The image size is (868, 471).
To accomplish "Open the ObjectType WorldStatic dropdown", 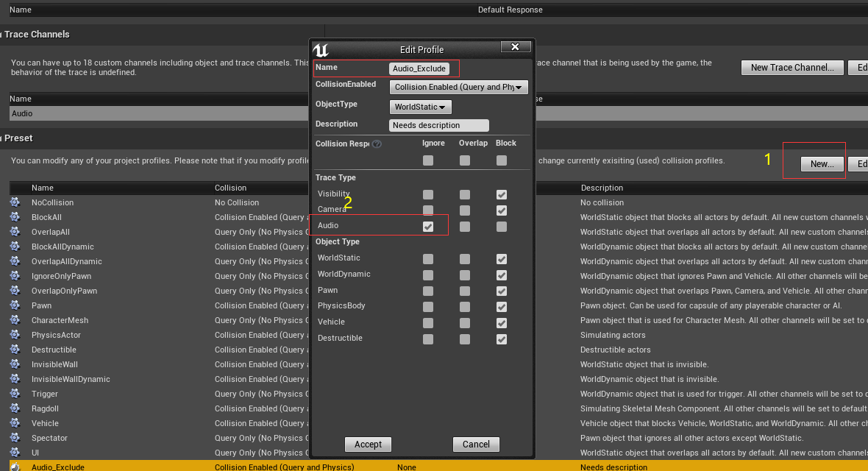I will click(x=420, y=107).
